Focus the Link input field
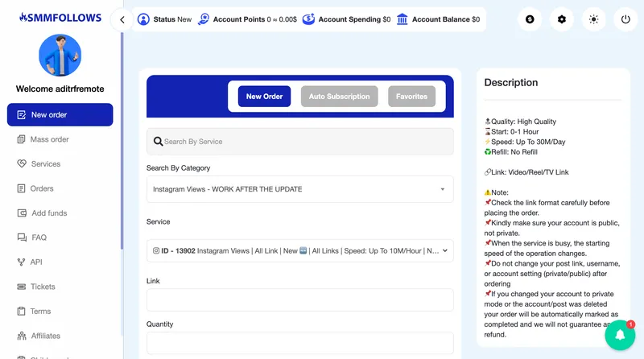Viewport: 644px width, 359px height. pos(299,300)
